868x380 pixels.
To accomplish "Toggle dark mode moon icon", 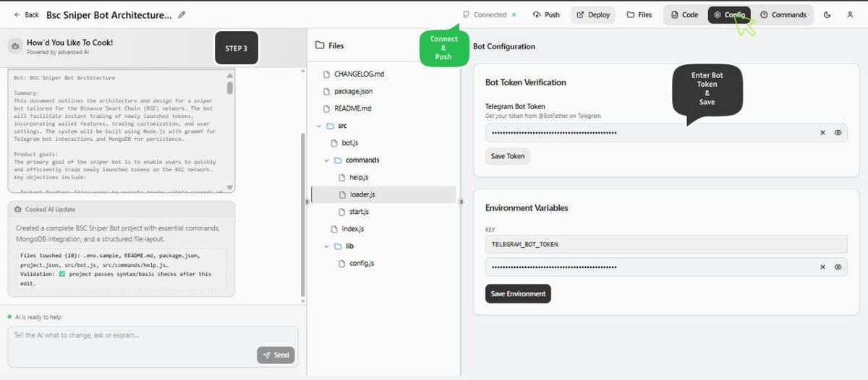I will tap(827, 14).
